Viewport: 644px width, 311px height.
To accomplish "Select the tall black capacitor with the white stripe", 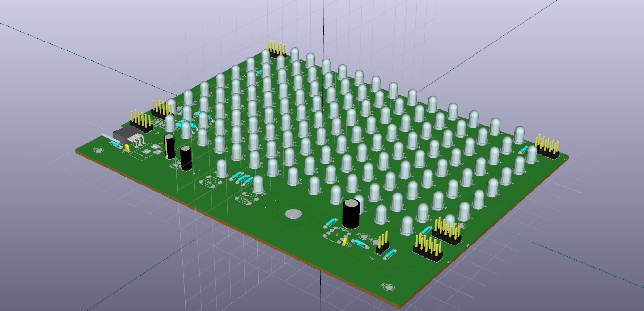I will 170,146.
